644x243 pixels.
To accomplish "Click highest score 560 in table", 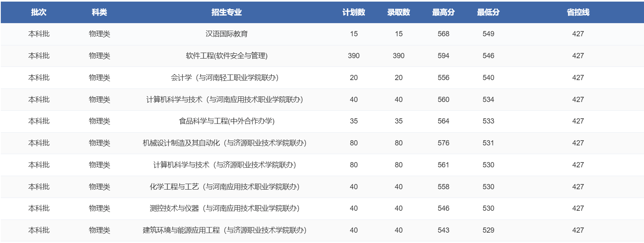I will [443, 100].
